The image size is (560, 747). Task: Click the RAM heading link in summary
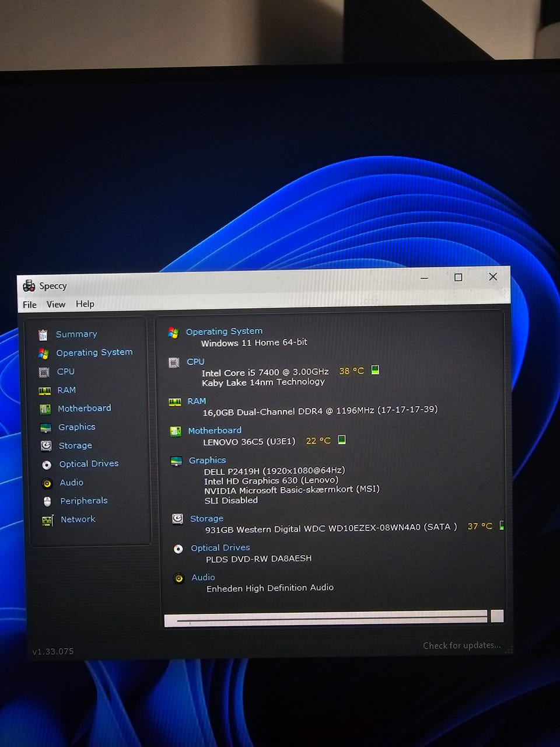[197, 402]
